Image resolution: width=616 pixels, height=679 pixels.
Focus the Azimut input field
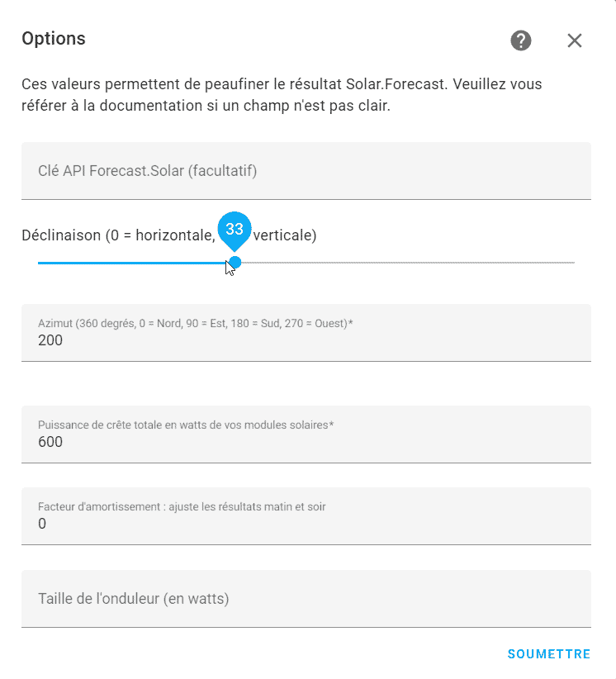point(306,333)
